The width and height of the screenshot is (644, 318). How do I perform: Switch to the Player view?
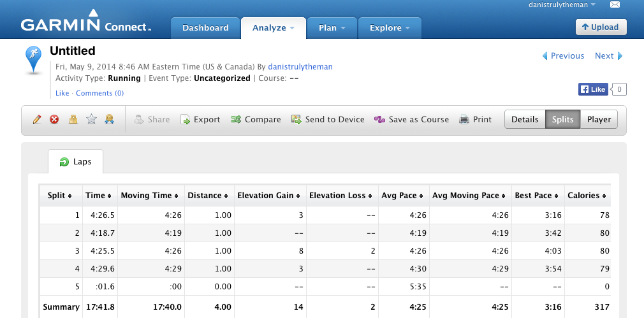(x=599, y=119)
